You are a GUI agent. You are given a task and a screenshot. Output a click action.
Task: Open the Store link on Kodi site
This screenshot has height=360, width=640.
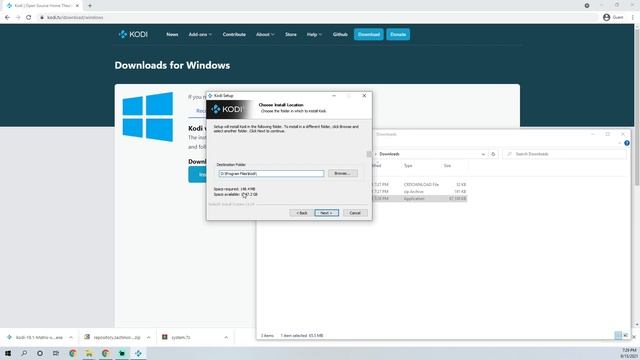[291, 34]
